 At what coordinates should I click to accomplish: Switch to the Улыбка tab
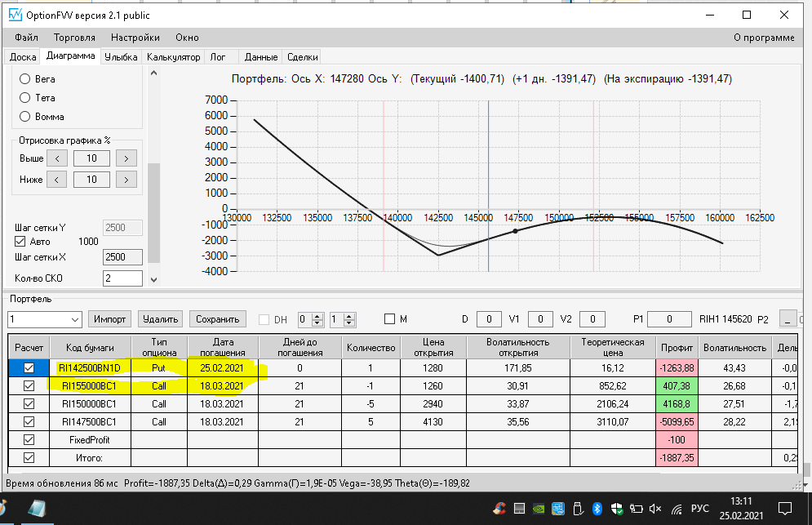pos(121,57)
